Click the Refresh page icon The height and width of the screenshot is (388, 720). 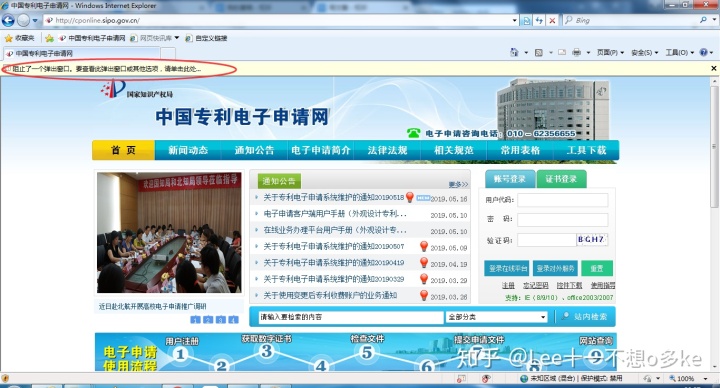[540, 20]
